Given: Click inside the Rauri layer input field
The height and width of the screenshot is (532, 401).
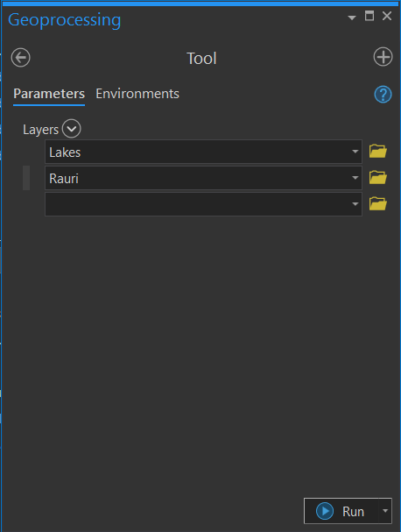Looking at the screenshot, I should (x=203, y=178).
